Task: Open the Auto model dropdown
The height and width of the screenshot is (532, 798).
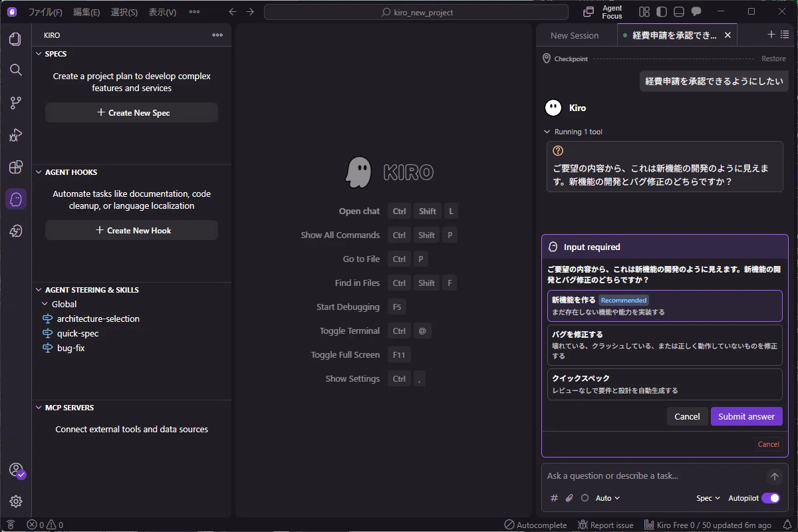Action: [608, 498]
